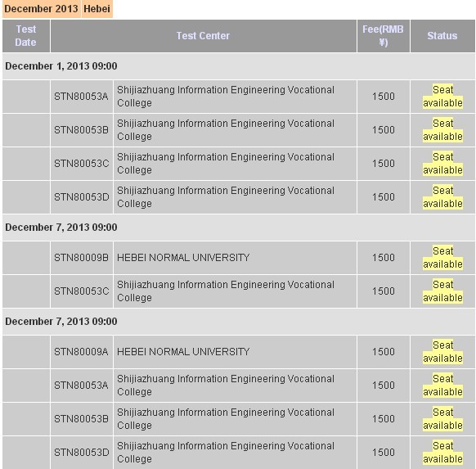Click Seat available for STN80009B Hebei Normal University
The image size is (476, 469).
coord(442,258)
